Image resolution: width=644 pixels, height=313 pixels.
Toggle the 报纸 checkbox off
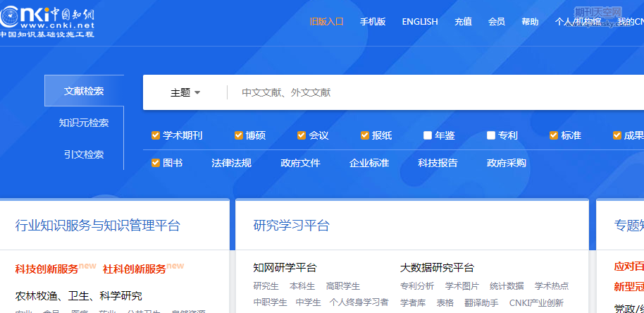[x=365, y=135]
